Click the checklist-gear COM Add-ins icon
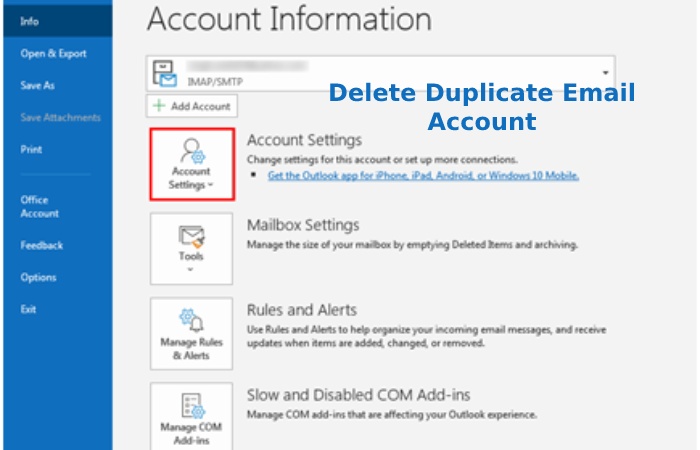This screenshot has height=450, width=700. [x=193, y=405]
